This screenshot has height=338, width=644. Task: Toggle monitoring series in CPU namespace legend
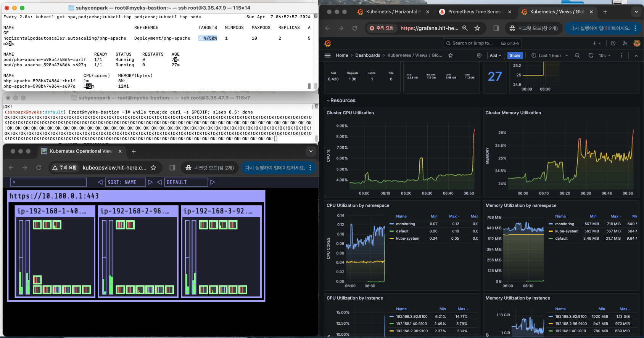(x=405, y=224)
